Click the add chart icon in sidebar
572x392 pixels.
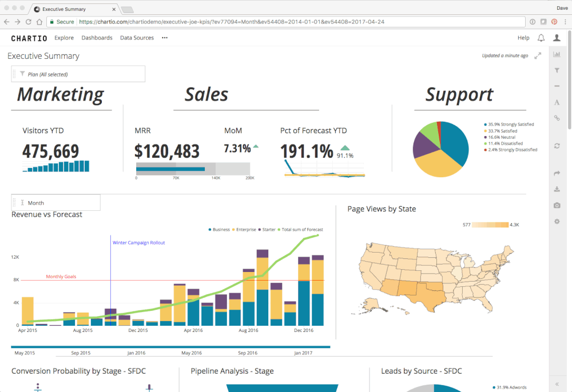coord(557,55)
